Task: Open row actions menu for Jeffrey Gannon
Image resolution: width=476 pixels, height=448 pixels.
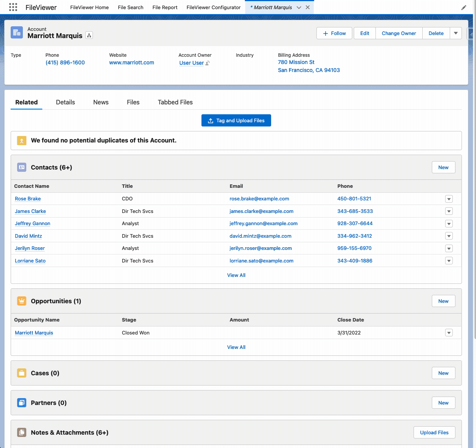Action: point(449,224)
